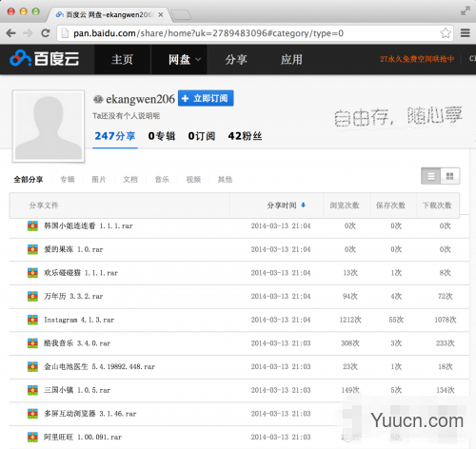Filter shares by 视频
The image size is (476, 449).
click(x=193, y=180)
